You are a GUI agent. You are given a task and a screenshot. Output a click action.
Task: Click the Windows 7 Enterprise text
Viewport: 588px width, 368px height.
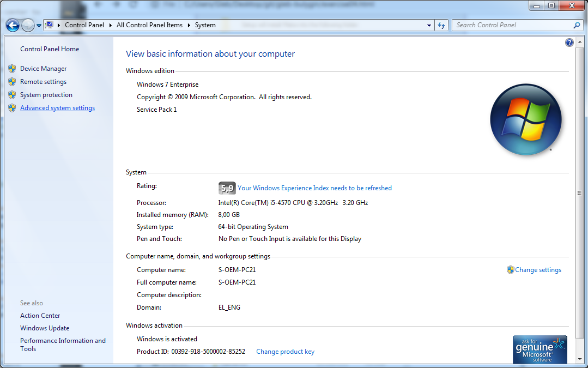168,85
